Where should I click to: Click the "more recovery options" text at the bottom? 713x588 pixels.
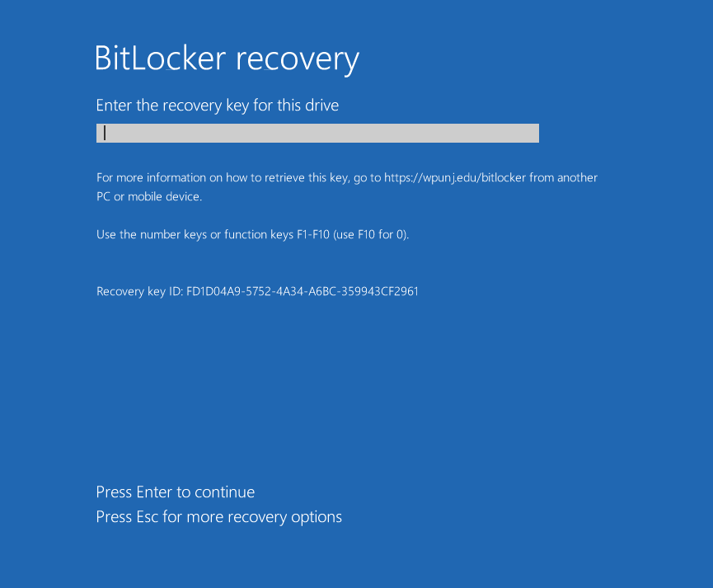pyautogui.click(x=264, y=517)
